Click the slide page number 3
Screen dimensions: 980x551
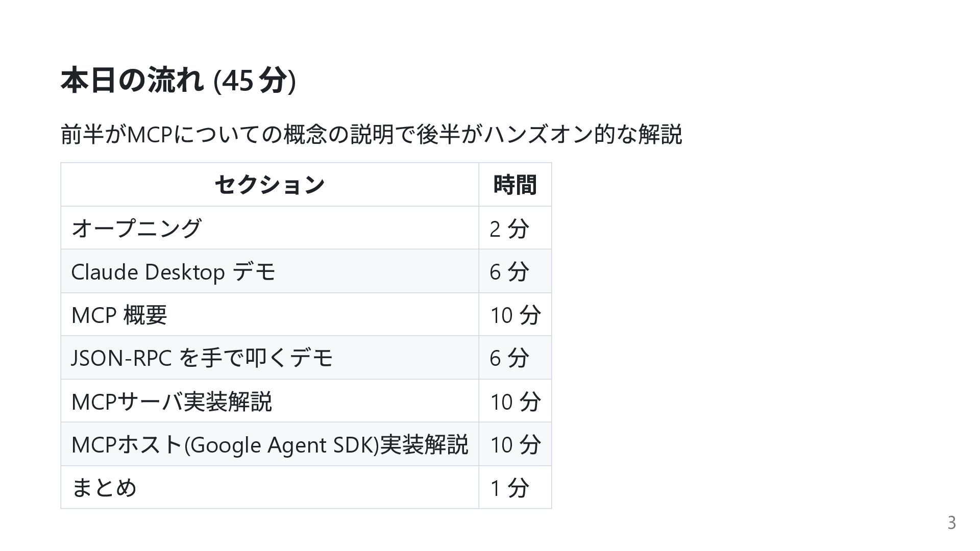(x=951, y=523)
